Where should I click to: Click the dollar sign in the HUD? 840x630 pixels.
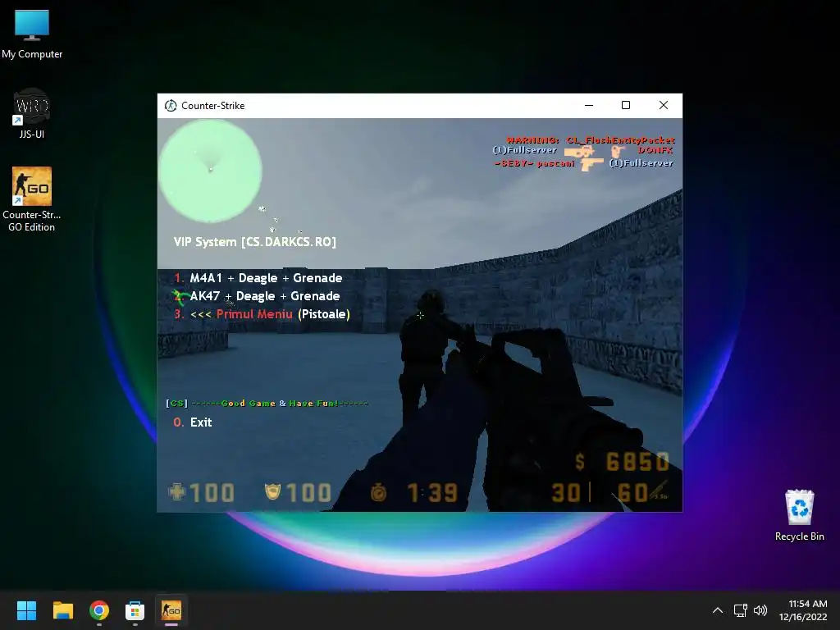pyautogui.click(x=580, y=461)
